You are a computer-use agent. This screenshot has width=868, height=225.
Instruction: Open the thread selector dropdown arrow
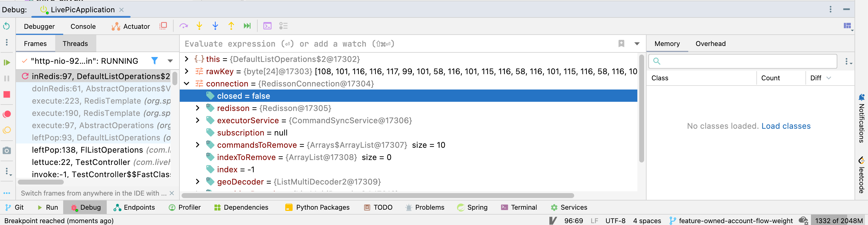tap(170, 61)
